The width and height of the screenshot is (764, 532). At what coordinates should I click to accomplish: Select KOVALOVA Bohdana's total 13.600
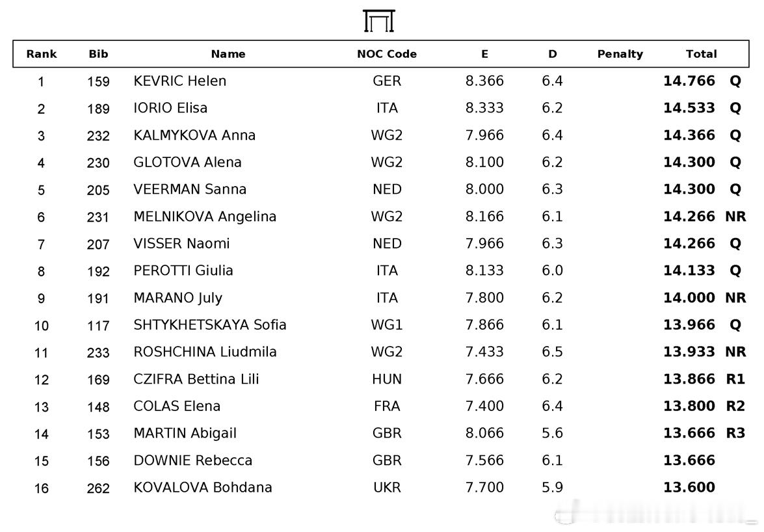[x=689, y=487]
